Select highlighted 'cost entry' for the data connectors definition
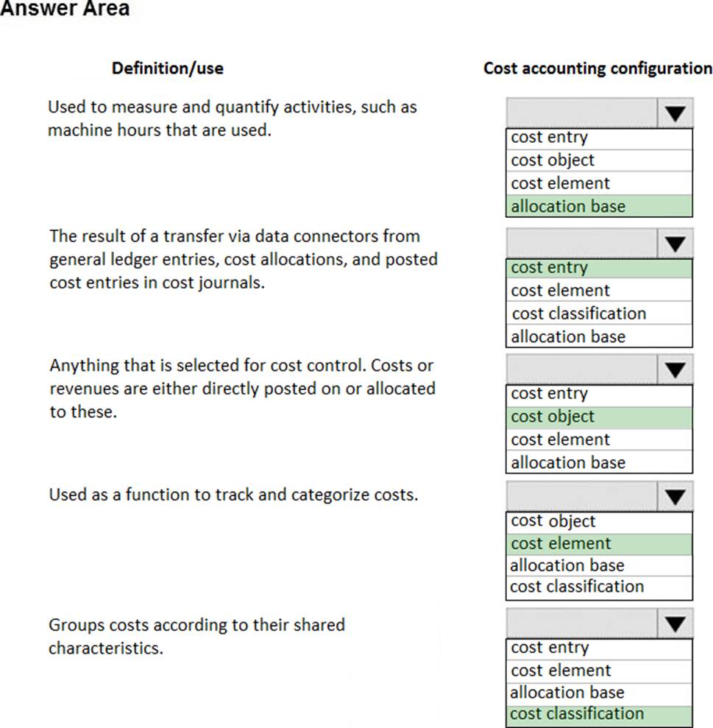This screenshot has width=713, height=728. click(550, 268)
